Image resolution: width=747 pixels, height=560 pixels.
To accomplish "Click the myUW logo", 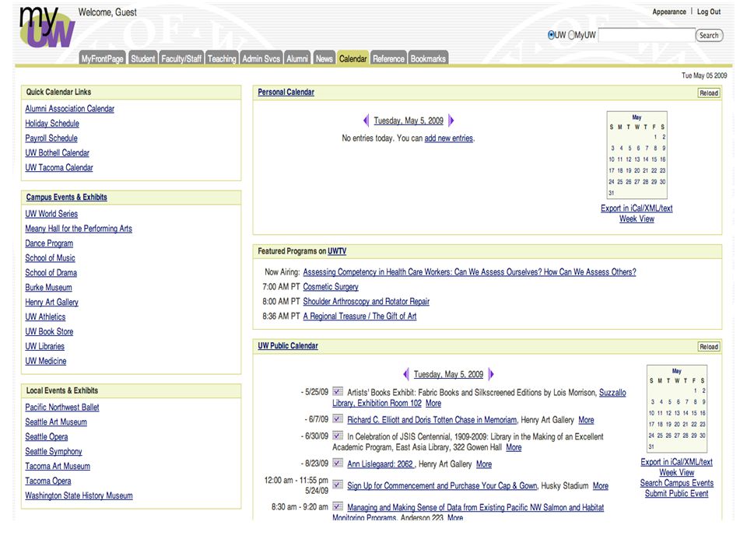I will click(x=47, y=28).
